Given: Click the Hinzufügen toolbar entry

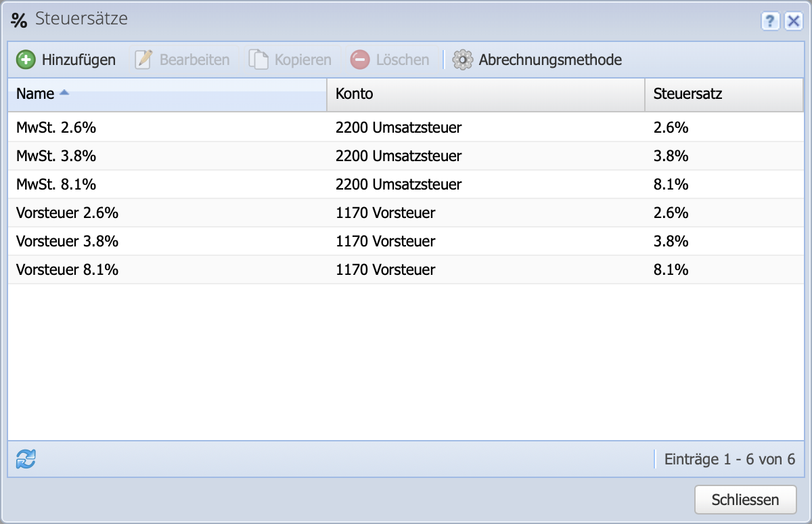Looking at the screenshot, I should tap(78, 60).
